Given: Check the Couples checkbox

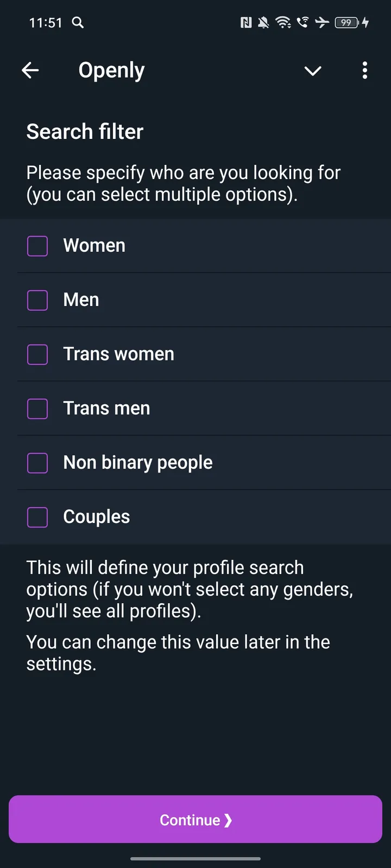Looking at the screenshot, I should (37, 517).
